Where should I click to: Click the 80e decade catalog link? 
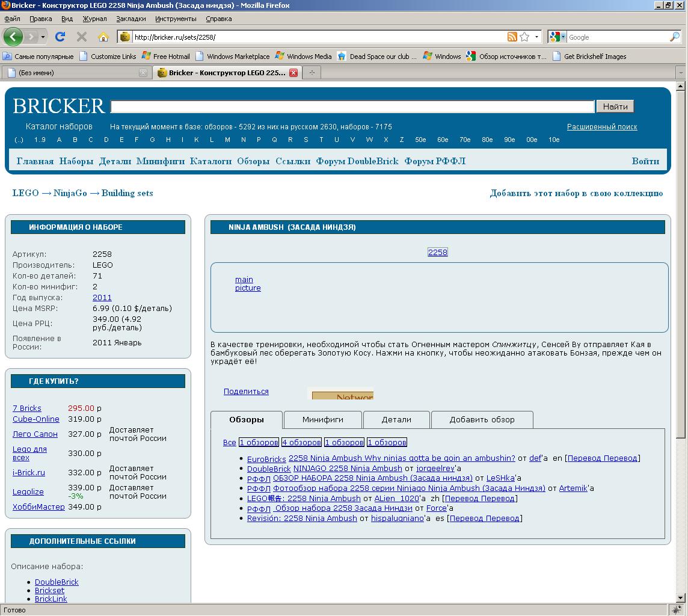487,140
